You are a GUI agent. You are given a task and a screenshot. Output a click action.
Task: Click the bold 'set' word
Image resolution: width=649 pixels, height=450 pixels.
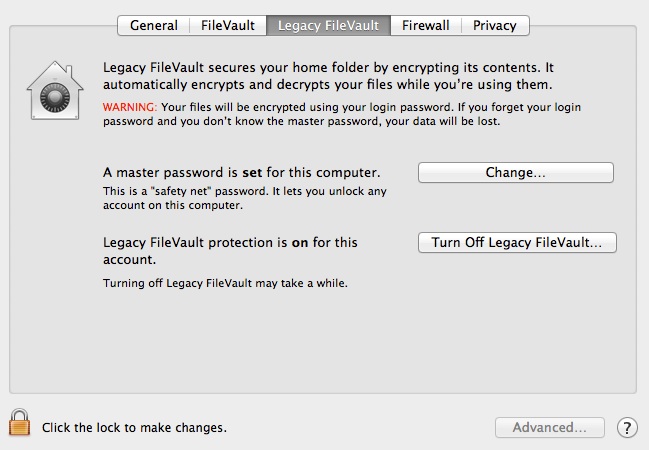(x=252, y=172)
